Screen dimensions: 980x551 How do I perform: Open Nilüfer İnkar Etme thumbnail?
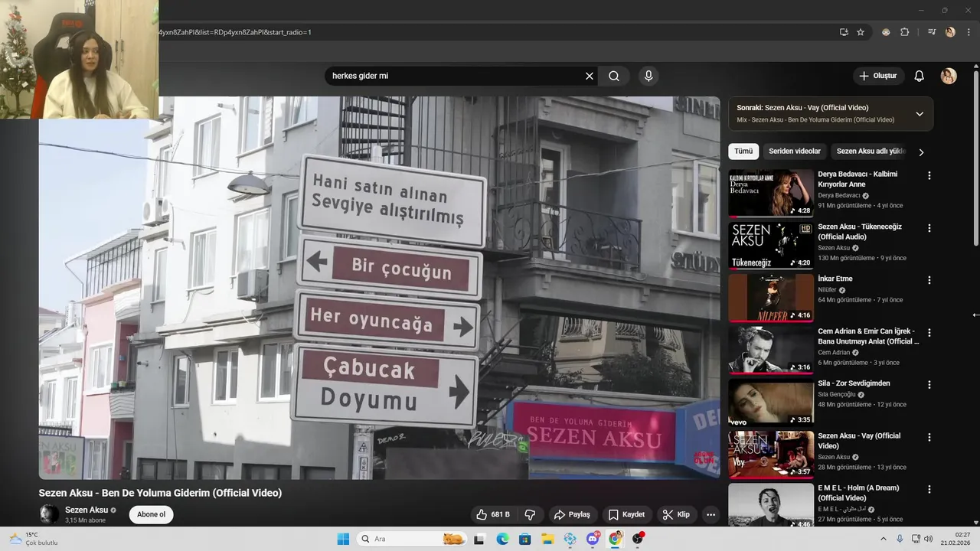point(771,298)
